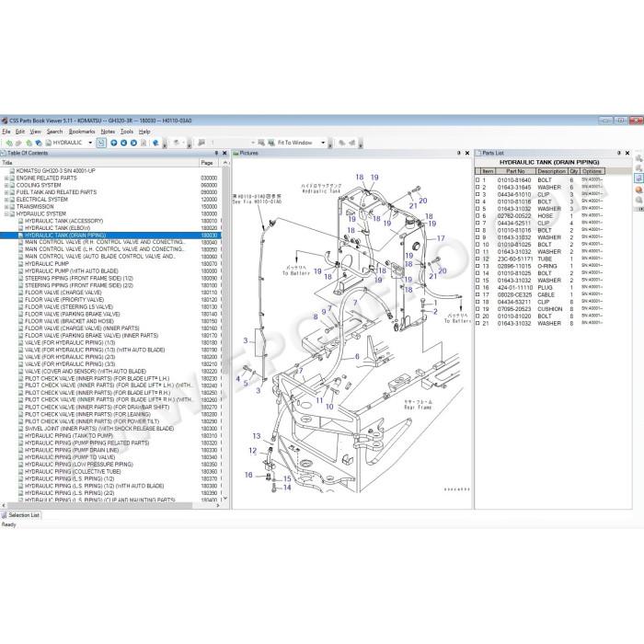The image size is (644, 644).
Task: Close the Table Of Contents panel
Action: tap(224, 153)
